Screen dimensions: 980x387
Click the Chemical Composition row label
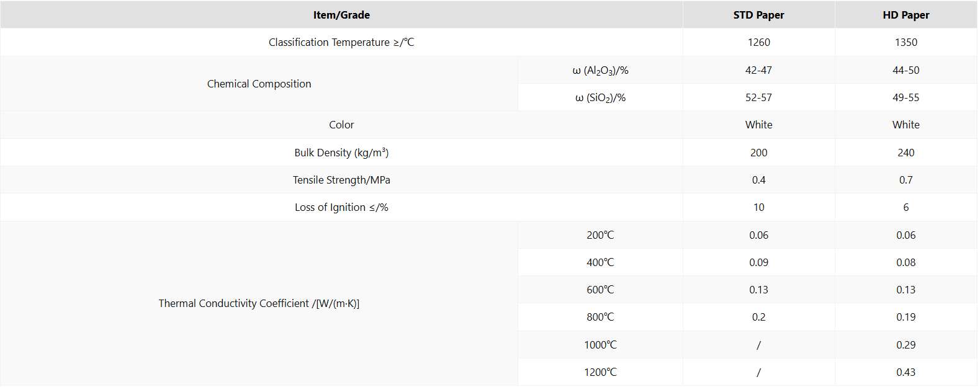tap(259, 84)
